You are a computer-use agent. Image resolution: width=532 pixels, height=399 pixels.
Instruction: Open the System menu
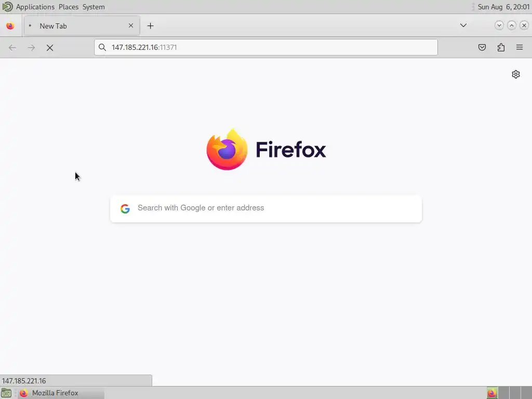click(94, 7)
